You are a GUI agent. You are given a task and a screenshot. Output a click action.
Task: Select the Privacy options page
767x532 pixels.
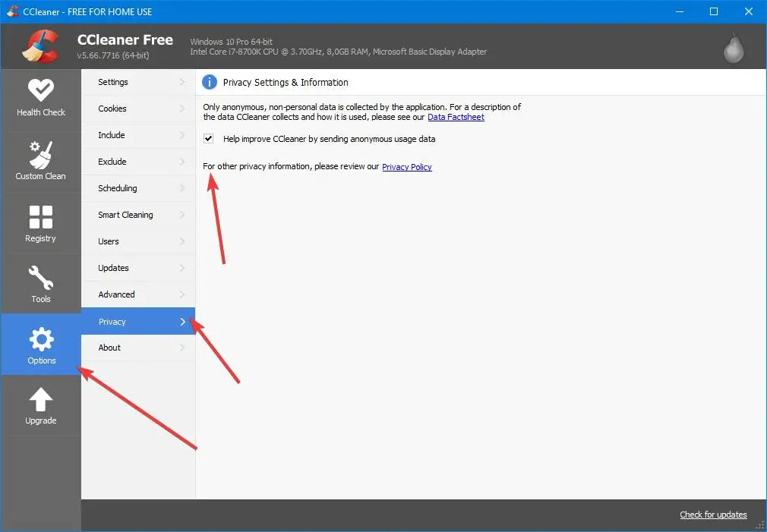pos(138,321)
